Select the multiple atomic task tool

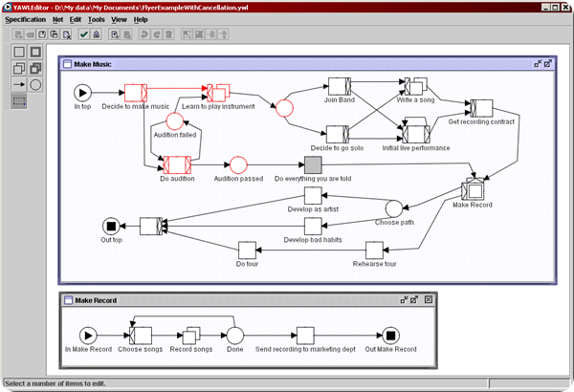[19, 69]
